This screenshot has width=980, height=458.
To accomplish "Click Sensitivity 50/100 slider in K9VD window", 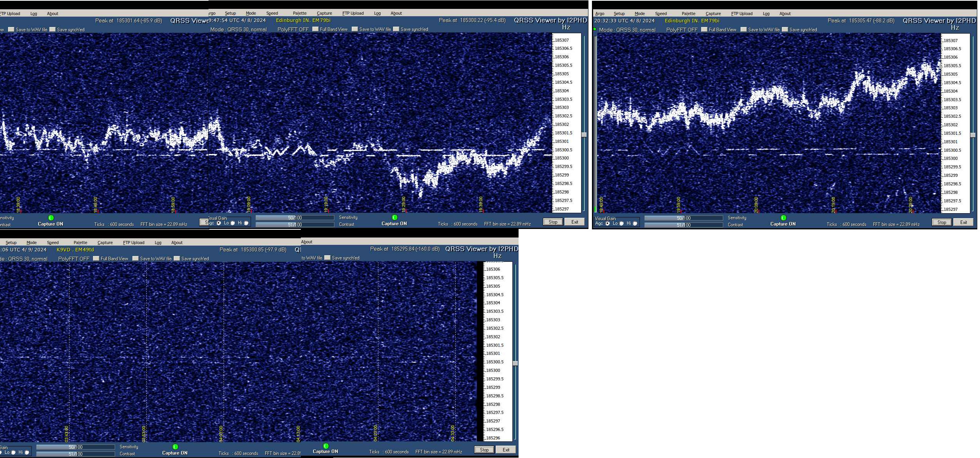I will click(75, 447).
